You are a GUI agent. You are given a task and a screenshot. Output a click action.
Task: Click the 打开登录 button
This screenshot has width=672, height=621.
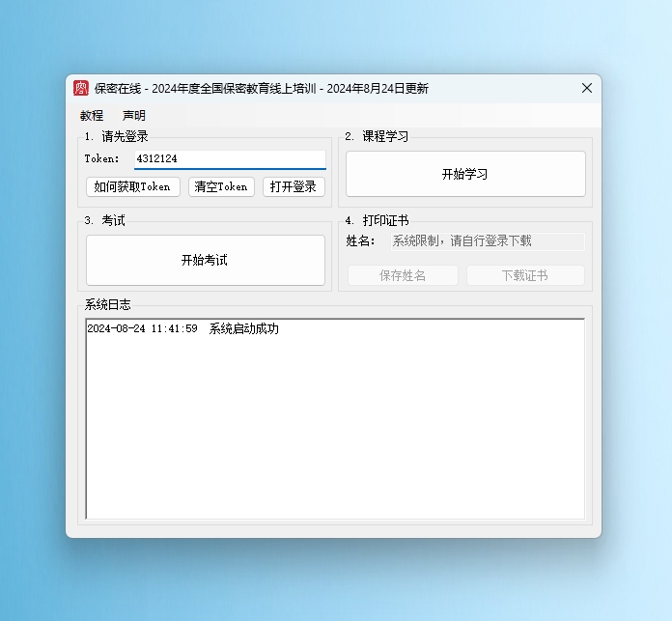294,186
